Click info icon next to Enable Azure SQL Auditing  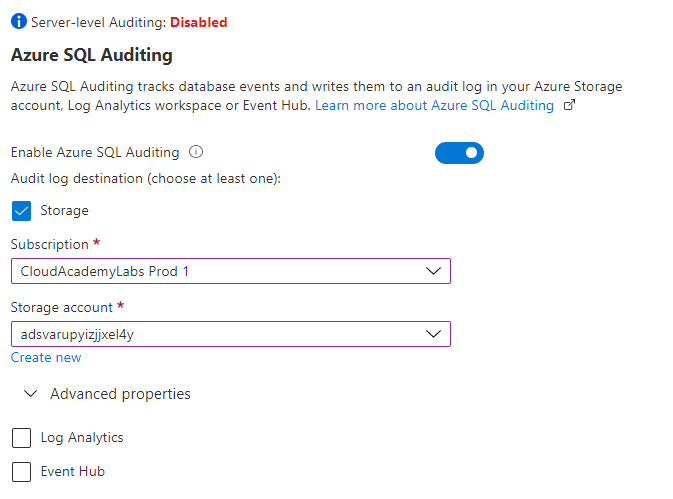click(x=196, y=153)
